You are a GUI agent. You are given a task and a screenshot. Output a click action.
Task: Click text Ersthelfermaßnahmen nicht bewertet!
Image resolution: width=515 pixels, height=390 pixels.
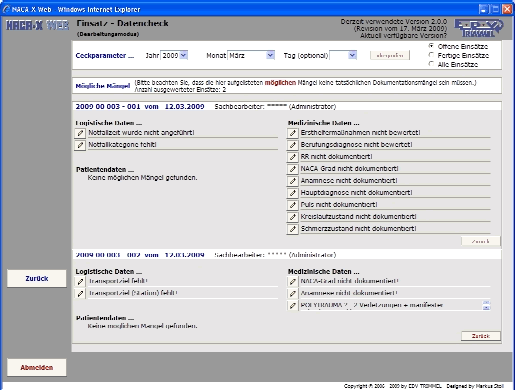click(360, 133)
